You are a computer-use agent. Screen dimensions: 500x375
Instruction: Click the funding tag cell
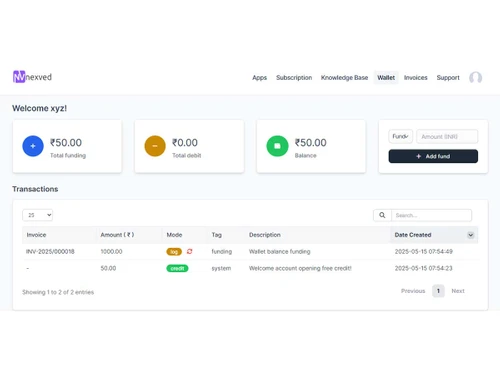(222, 252)
